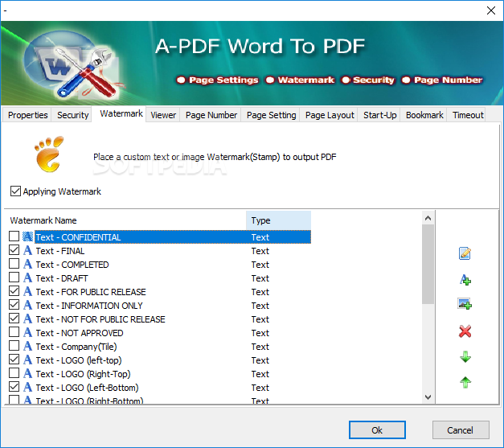The height and width of the screenshot is (448, 504).
Task: Uncheck the NOT FOR PUBLIC RELEASE checkbox
Action: 14,319
